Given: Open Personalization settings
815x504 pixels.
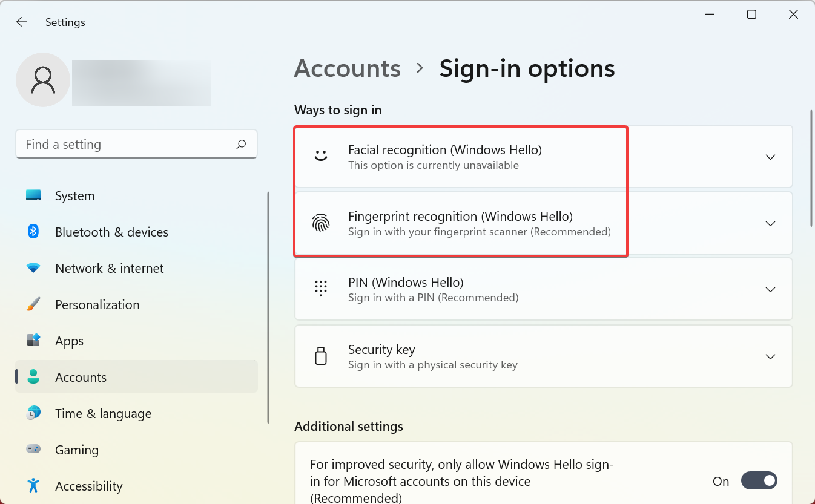Looking at the screenshot, I should tap(97, 304).
